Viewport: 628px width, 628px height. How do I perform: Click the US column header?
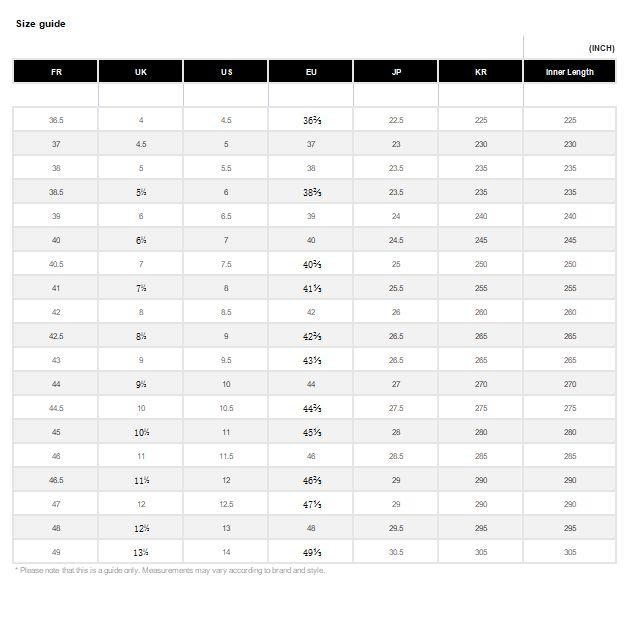[226, 72]
